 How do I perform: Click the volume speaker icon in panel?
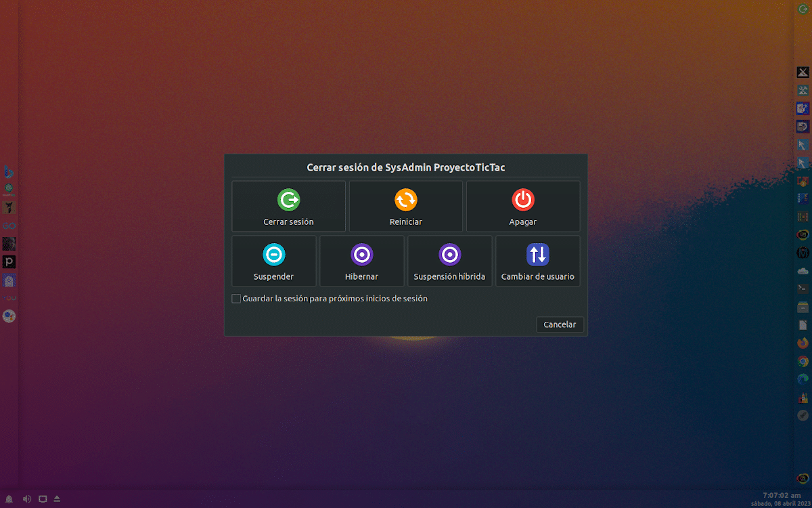[26, 499]
